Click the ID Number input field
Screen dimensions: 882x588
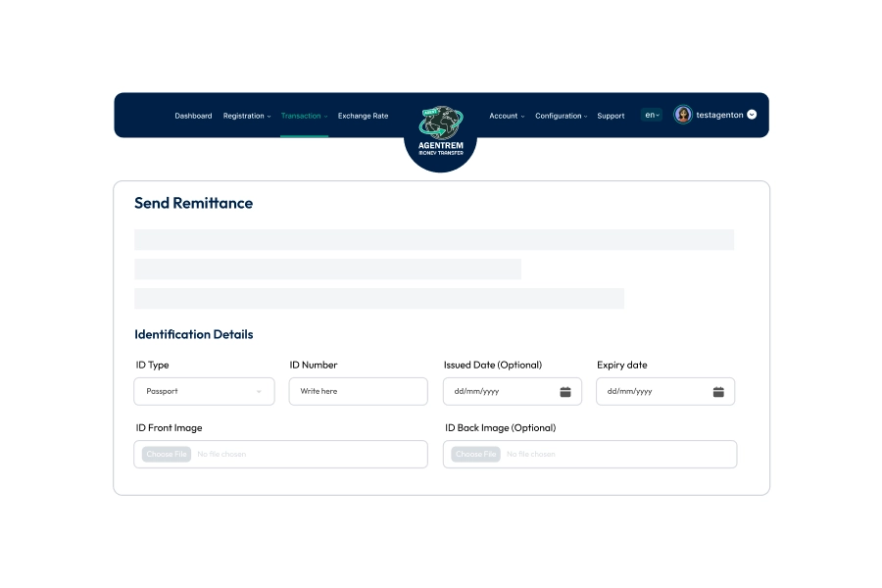tap(358, 391)
